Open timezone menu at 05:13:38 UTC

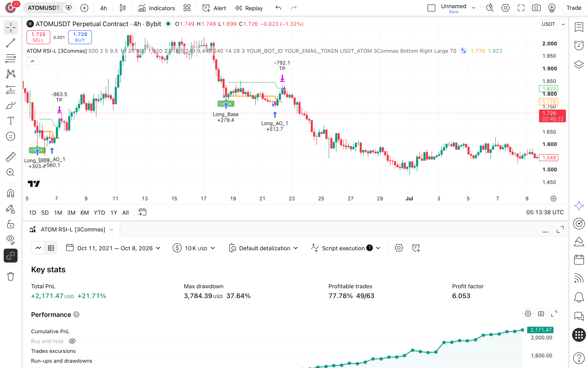pos(545,212)
